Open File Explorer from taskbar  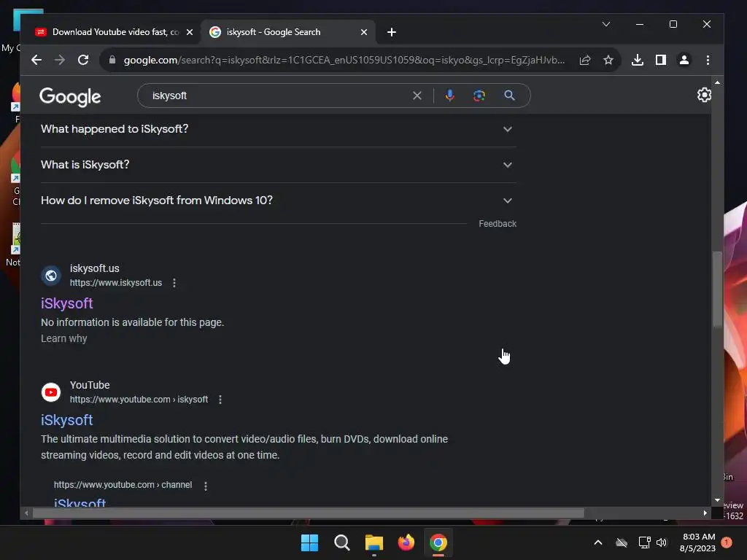pyautogui.click(x=374, y=542)
